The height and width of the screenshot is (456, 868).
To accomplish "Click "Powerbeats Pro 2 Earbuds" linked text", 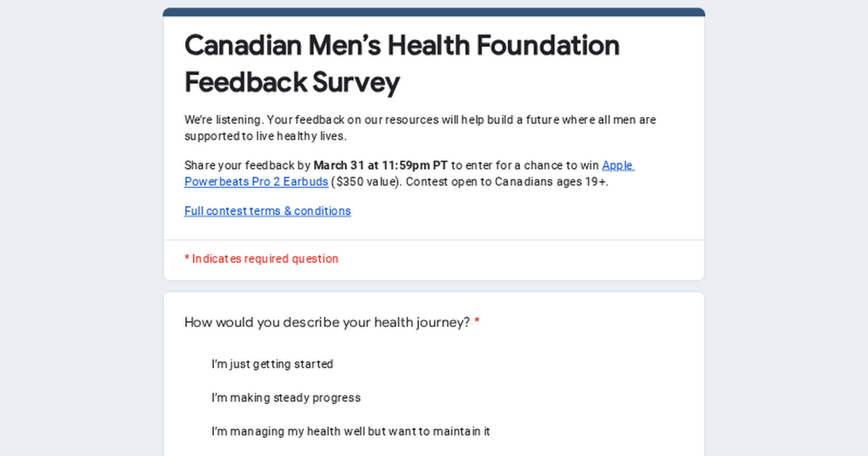I will pos(256,182).
